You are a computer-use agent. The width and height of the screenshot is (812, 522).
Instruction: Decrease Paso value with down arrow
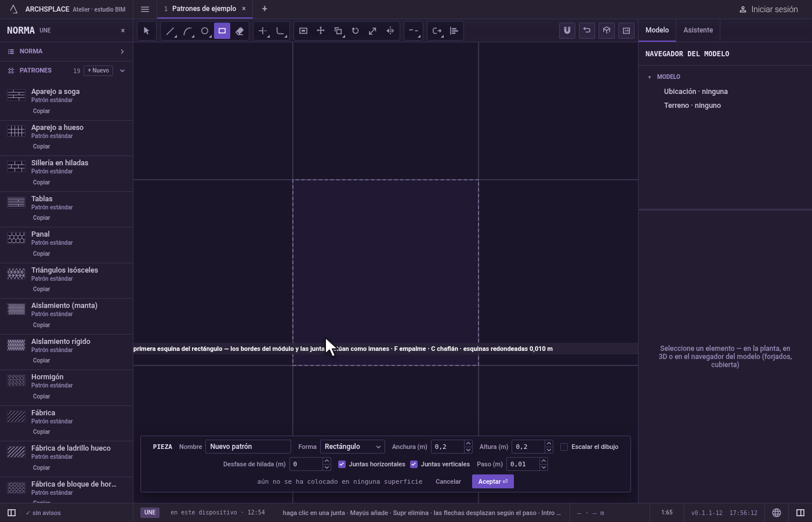click(543, 467)
